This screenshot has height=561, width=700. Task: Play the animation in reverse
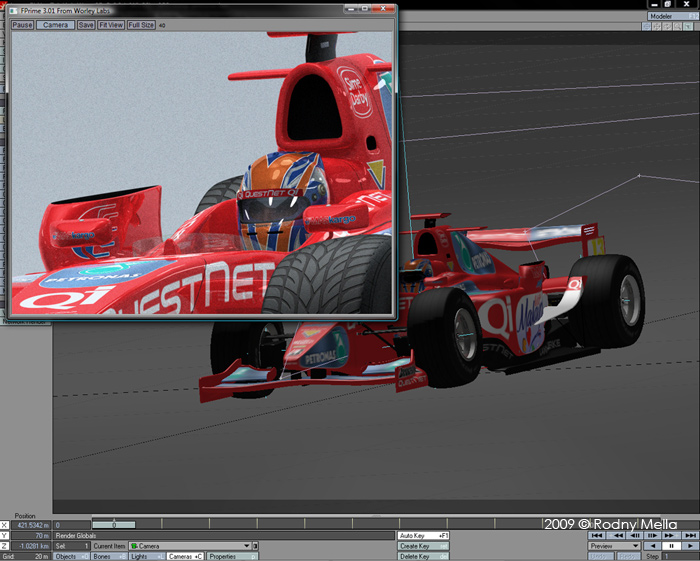(x=653, y=547)
